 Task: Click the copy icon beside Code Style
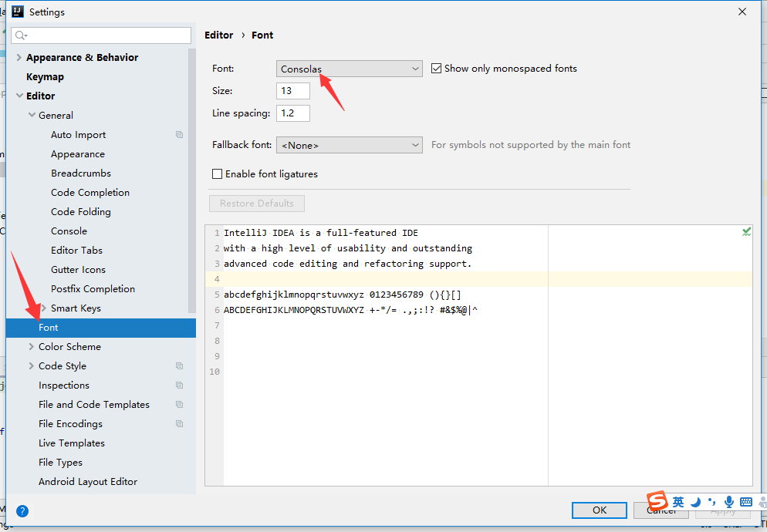coord(180,365)
